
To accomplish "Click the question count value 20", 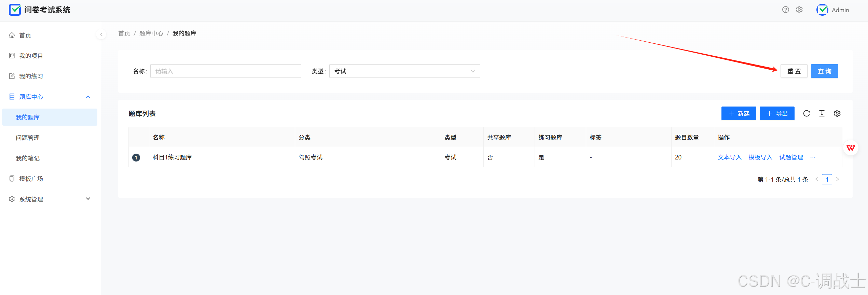I will [x=678, y=157].
